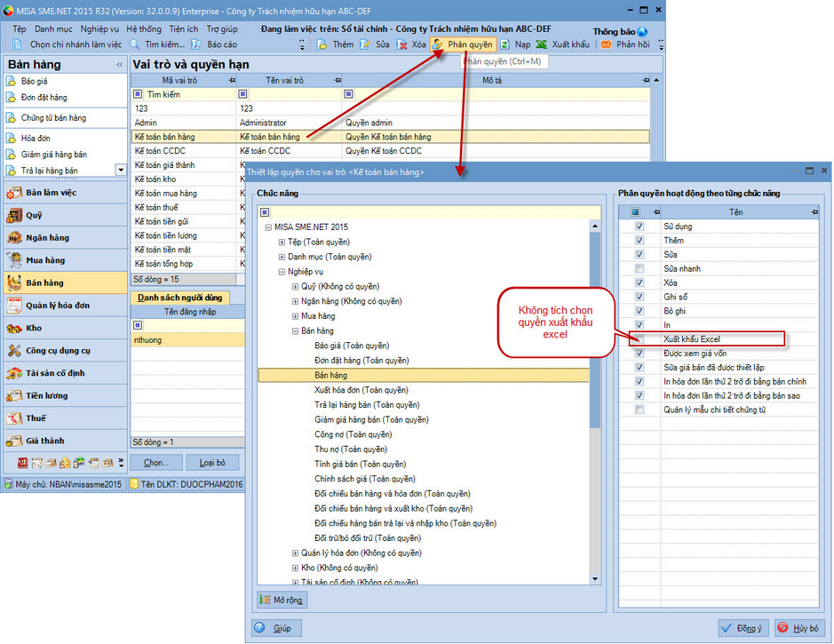834x644 pixels.
Task: Click the Xuất khẩu export icon
Action: pos(542,44)
